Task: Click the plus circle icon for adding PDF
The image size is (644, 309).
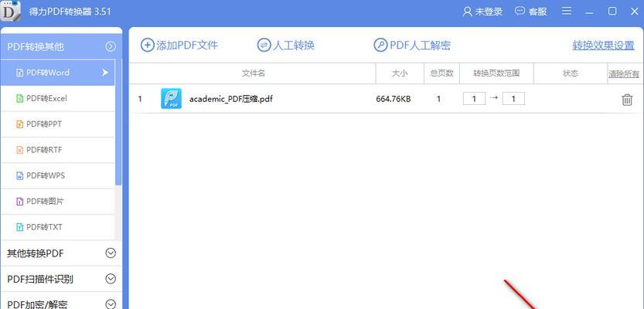Action: pyautogui.click(x=147, y=45)
